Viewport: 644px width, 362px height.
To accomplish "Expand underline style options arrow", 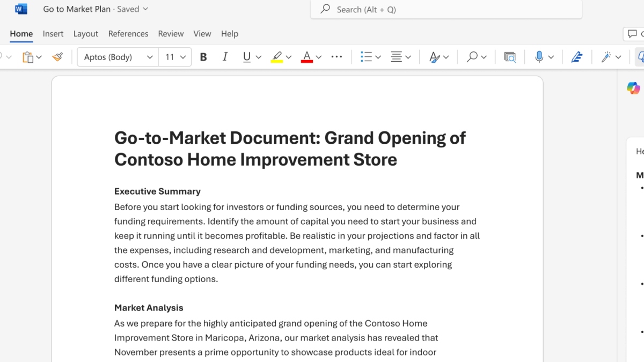I will [x=259, y=57].
